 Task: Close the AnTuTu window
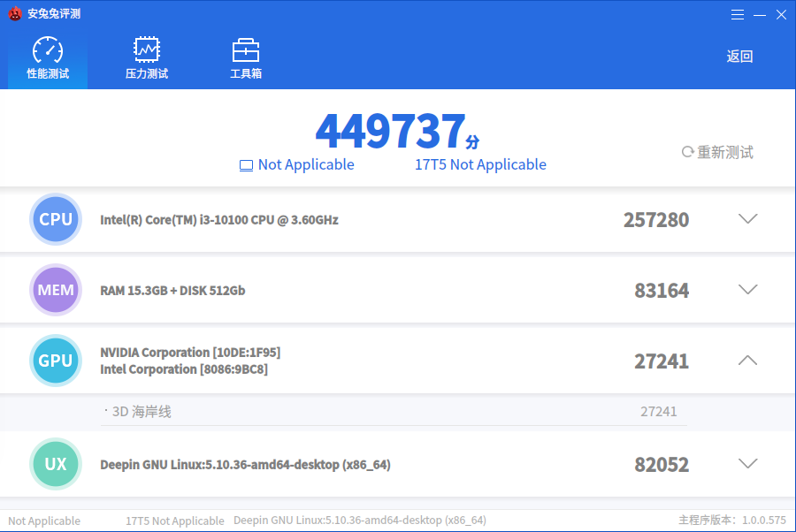(x=781, y=15)
